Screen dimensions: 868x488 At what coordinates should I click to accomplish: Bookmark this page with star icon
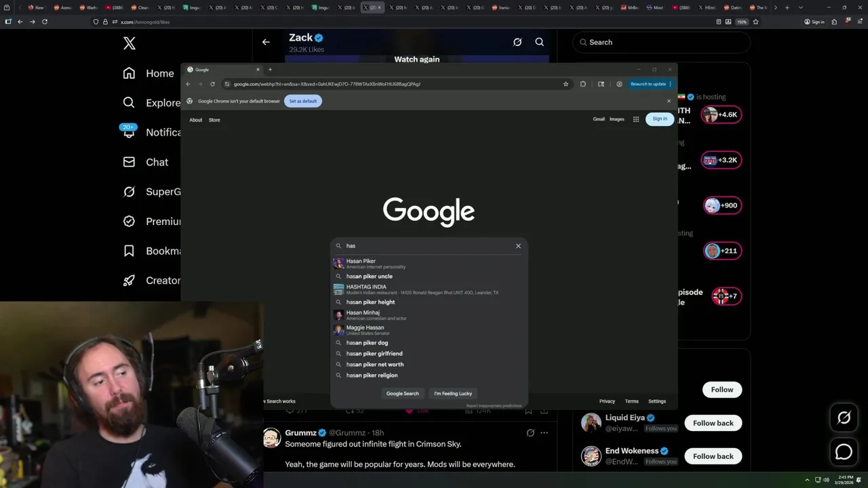coord(566,84)
